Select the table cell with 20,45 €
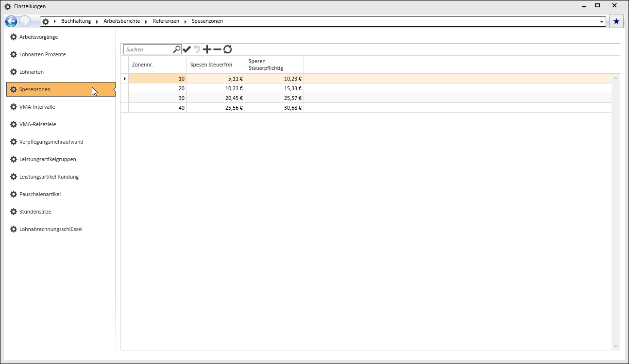 [x=216, y=98]
